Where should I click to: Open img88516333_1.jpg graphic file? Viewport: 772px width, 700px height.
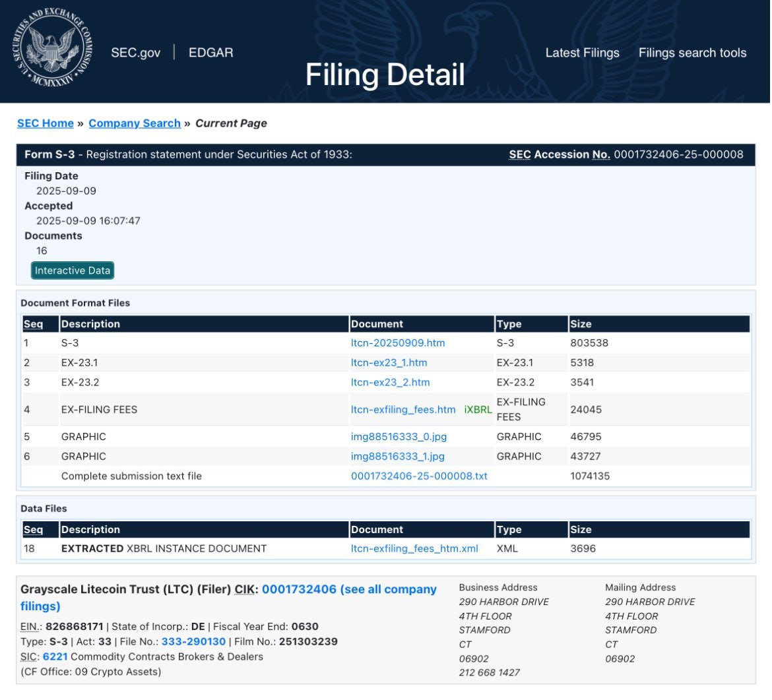398,457
